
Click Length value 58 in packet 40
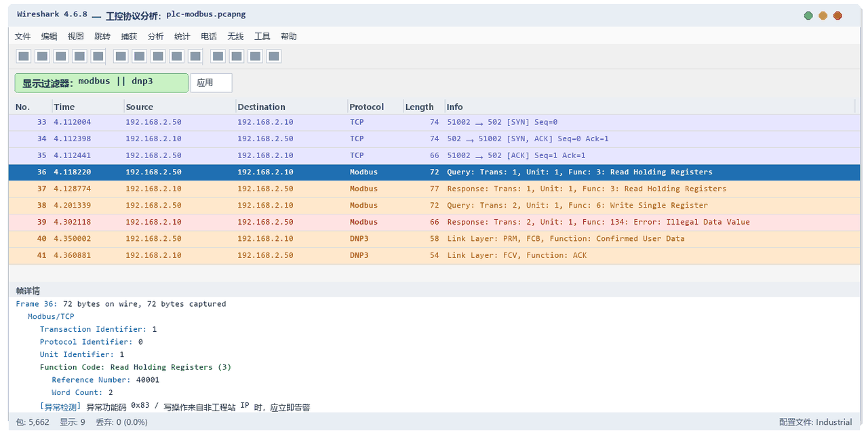point(434,239)
